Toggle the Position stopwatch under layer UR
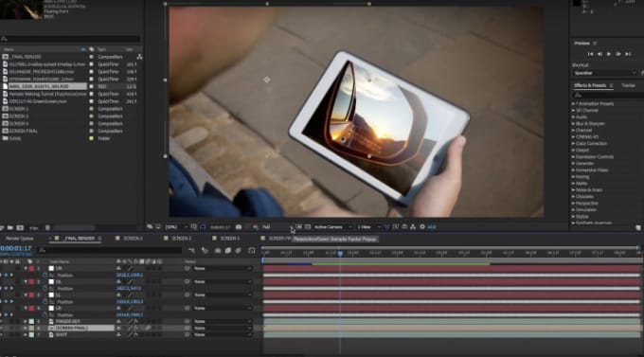Screen dimensions: 644x357 (45, 276)
